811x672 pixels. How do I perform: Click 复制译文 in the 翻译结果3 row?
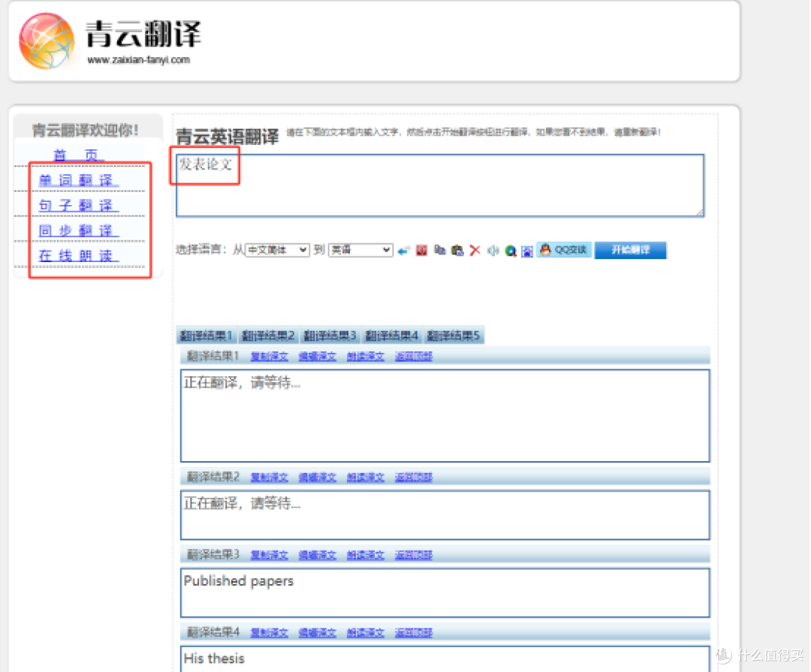[x=270, y=556]
